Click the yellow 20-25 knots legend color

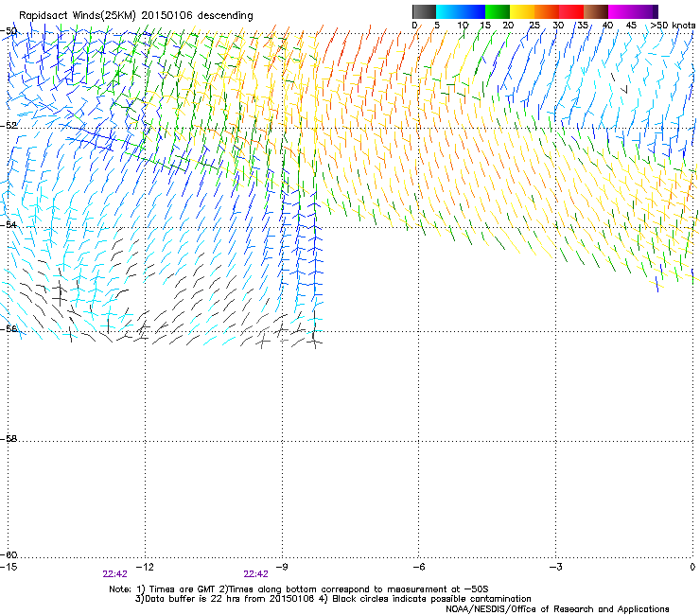coord(522,11)
